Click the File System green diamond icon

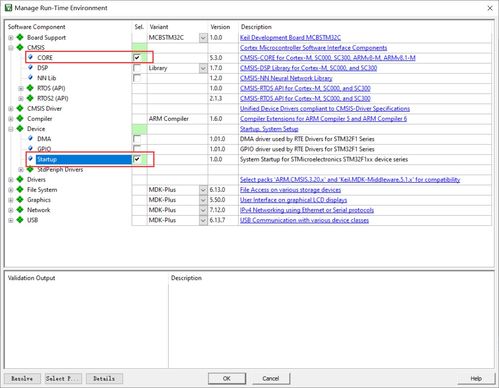(20, 189)
